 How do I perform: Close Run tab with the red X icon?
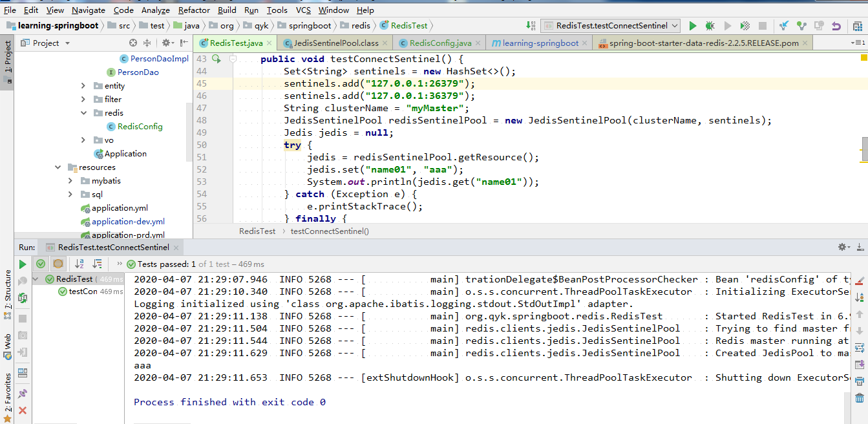[x=23, y=410]
